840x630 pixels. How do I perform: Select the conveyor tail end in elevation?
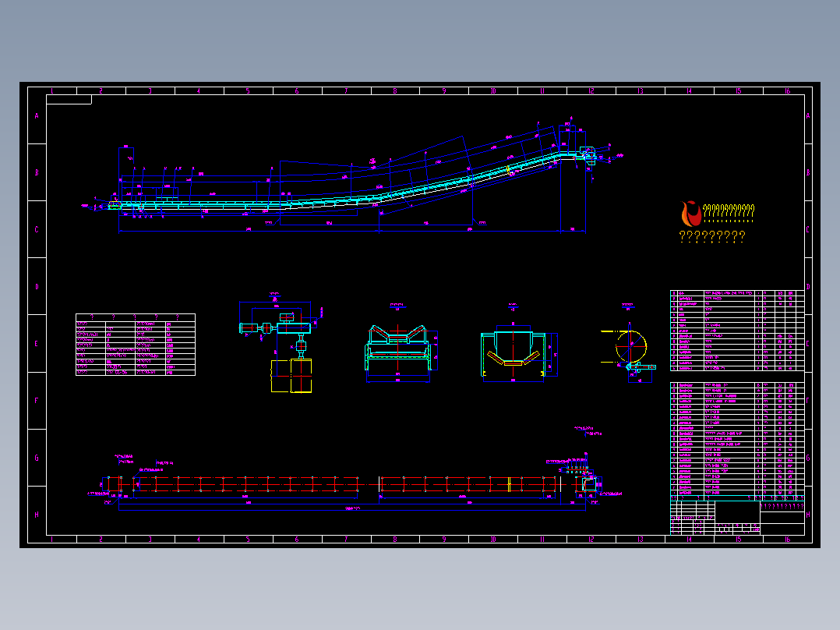[115, 205]
